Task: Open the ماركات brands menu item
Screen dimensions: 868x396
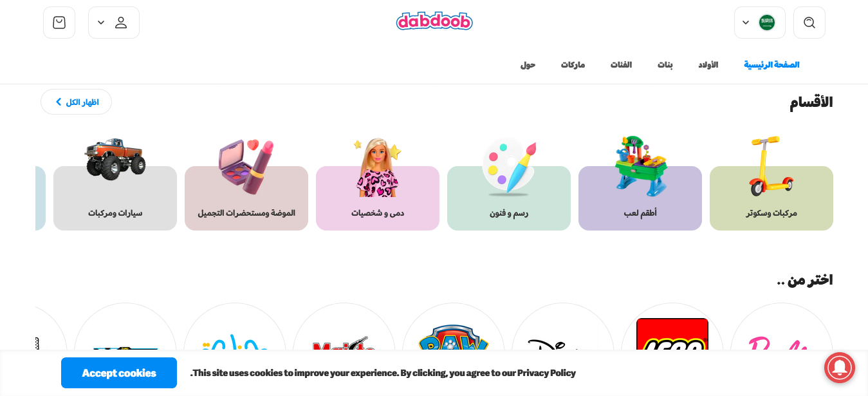Action: (x=573, y=65)
